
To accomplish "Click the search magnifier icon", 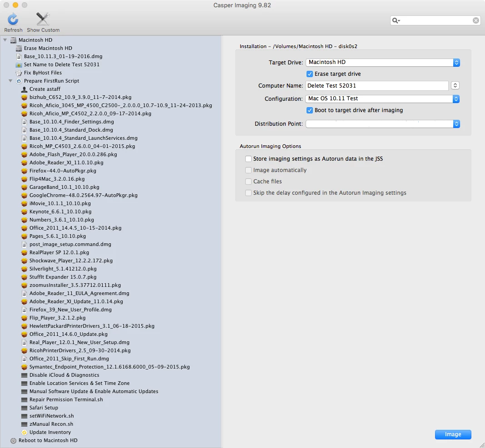I will 396,21.
